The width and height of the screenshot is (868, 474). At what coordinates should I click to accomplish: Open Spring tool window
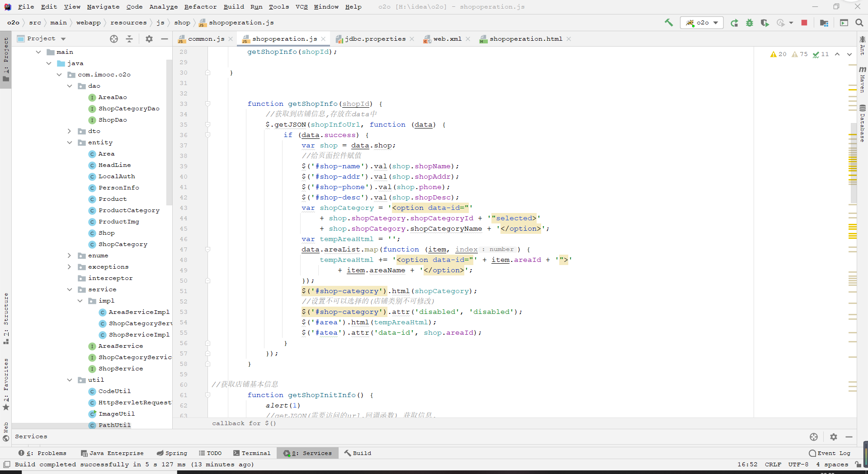pyautogui.click(x=172, y=453)
